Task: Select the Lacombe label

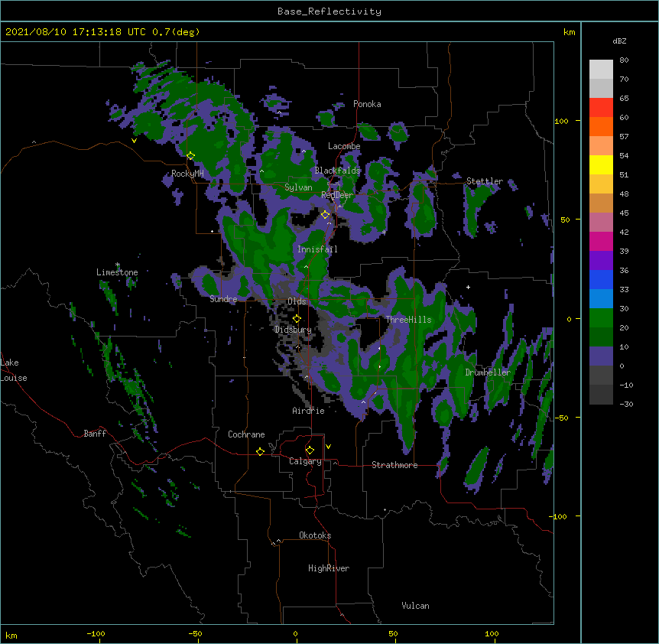Action: (x=344, y=146)
